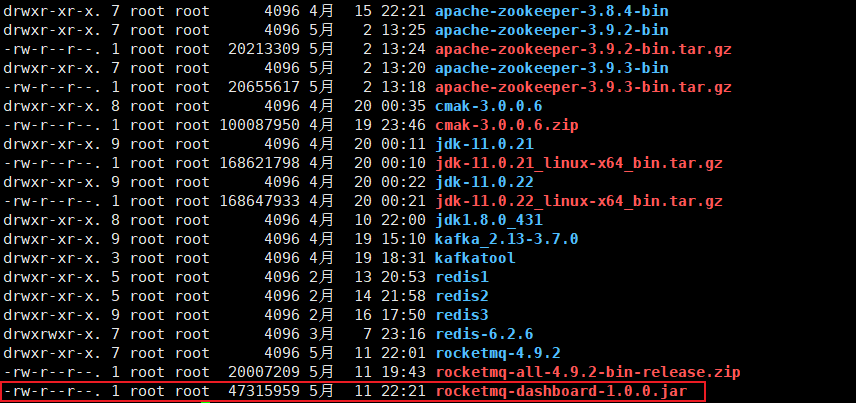This screenshot has height=403, width=856.
Task: Select the redis2 directory name
Action: tap(462, 296)
